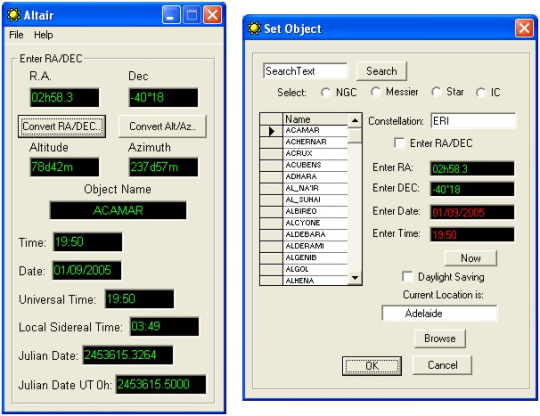This screenshot has width=540, height=416.
Task: Click the Julian Date UT 0h field
Action: [161, 384]
